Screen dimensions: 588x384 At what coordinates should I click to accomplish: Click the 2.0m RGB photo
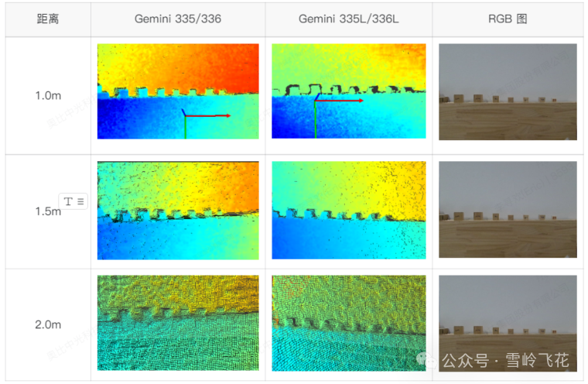(508, 310)
